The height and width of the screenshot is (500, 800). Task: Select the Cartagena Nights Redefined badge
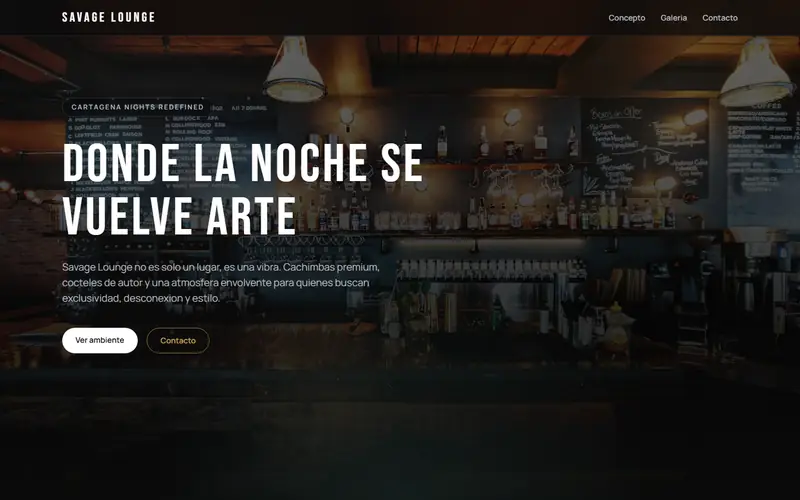[137, 107]
